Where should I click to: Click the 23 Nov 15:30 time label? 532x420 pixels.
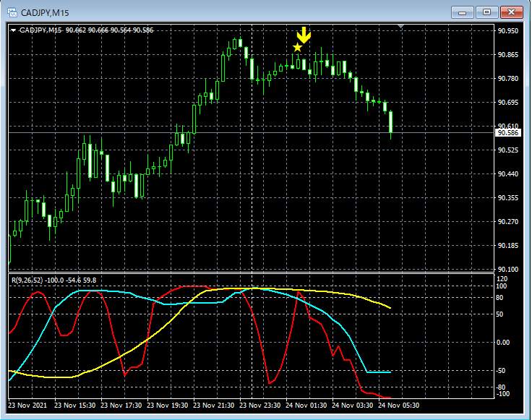pos(74,406)
